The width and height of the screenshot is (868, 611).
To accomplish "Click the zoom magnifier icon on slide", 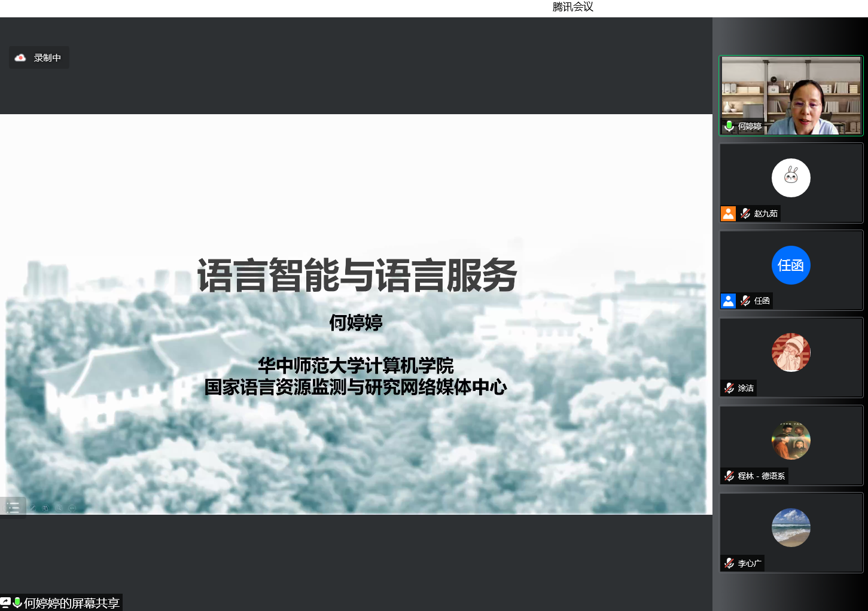I will click(x=59, y=508).
